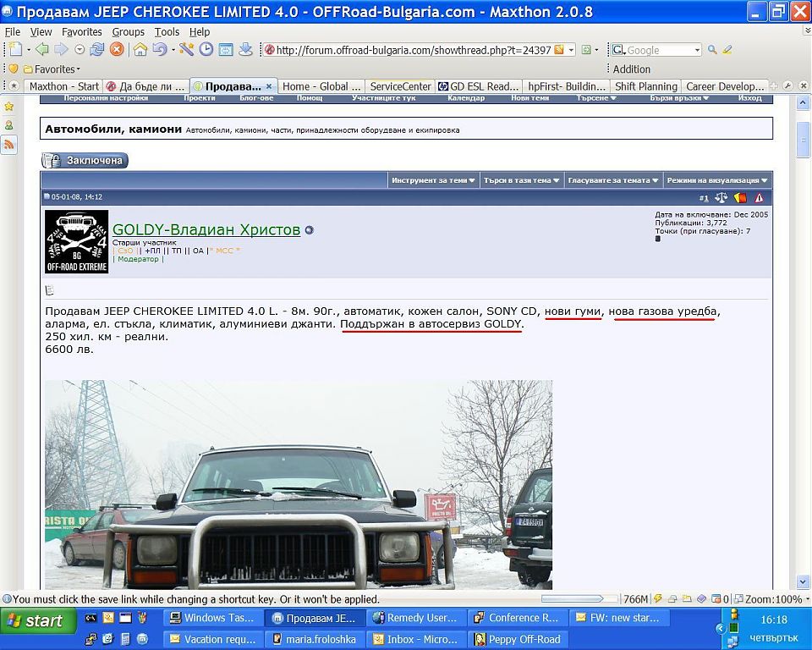Click the highlight marker icon
The width and height of the screenshot is (812, 650).
coord(727,50)
